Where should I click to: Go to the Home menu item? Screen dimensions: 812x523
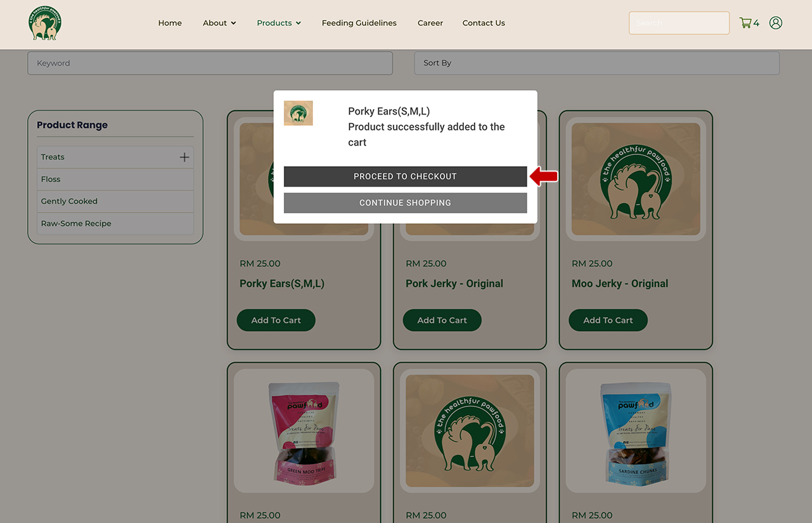170,23
